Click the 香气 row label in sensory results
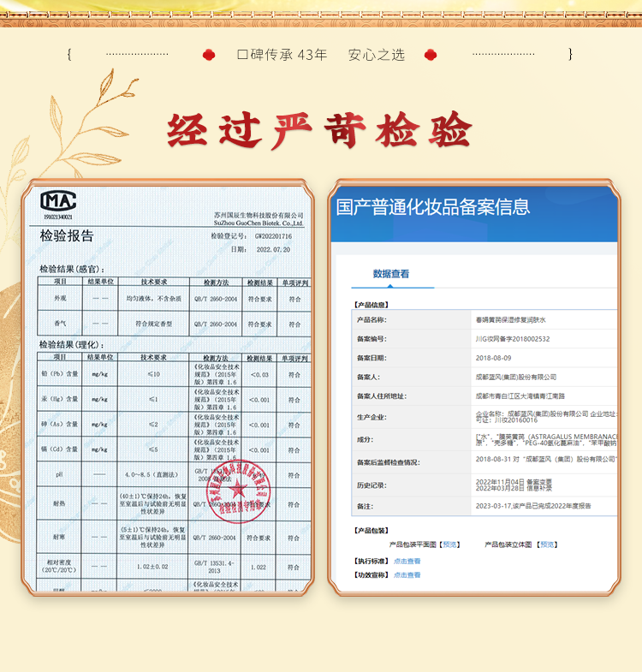642x672 pixels. [60, 323]
